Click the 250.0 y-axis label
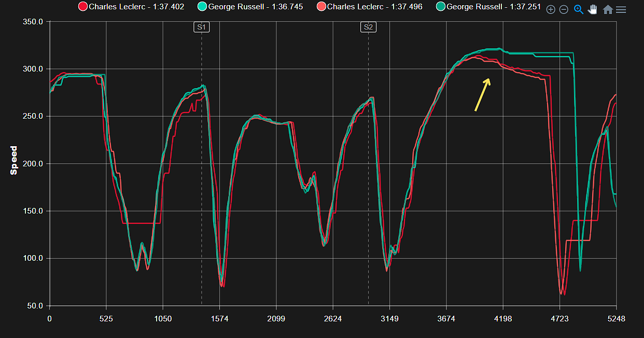 (34, 117)
